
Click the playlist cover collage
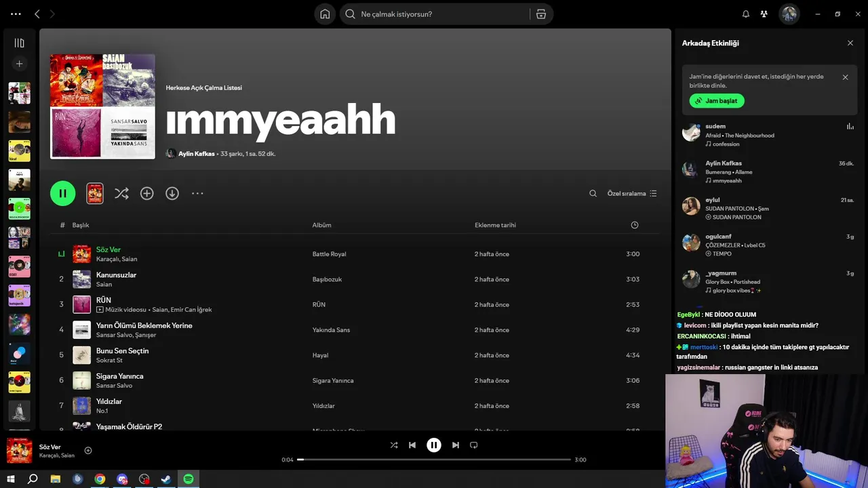tap(102, 106)
